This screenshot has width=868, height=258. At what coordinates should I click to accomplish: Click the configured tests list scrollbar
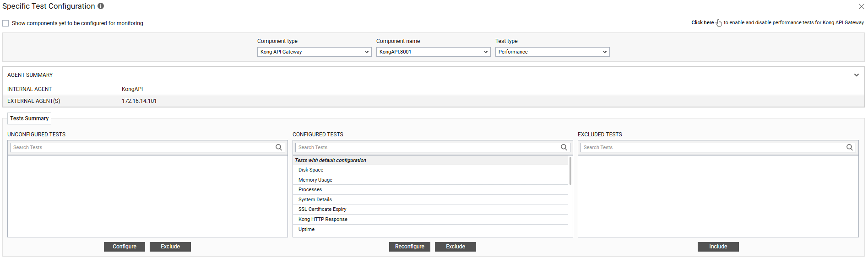click(570, 172)
